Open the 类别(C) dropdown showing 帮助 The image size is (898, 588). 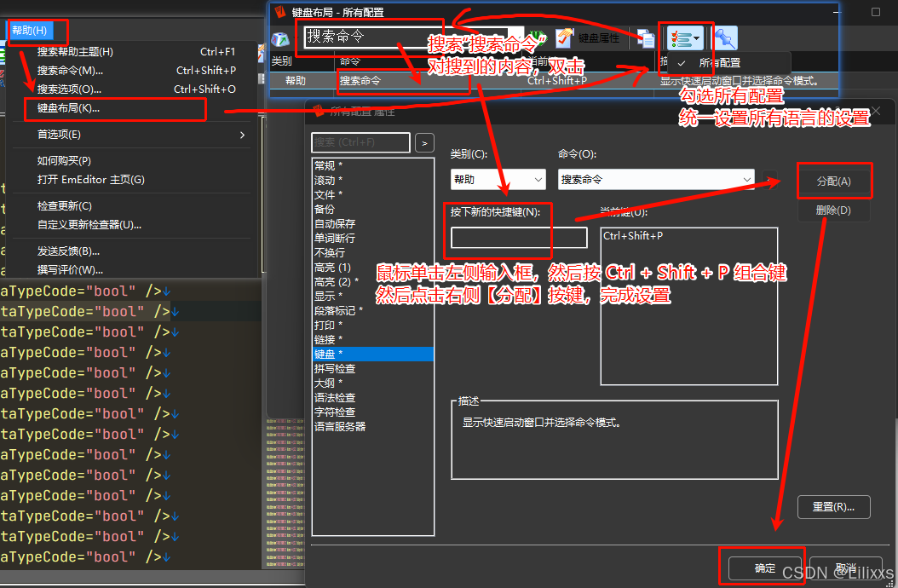pos(498,179)
